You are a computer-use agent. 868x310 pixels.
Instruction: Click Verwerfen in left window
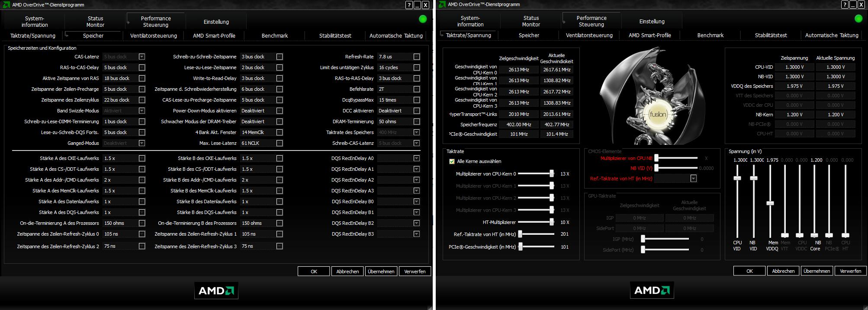[415, 272]
